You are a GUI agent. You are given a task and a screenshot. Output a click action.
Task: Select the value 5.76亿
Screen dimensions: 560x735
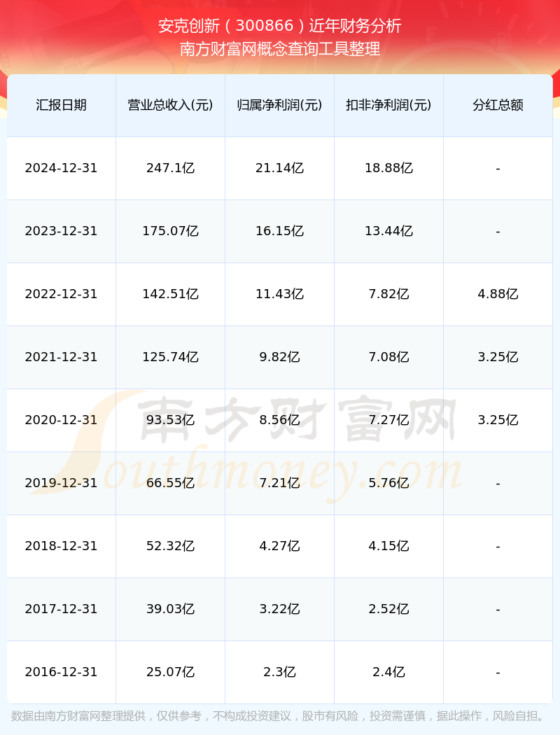pyautogui.click(x=388, y=483)
